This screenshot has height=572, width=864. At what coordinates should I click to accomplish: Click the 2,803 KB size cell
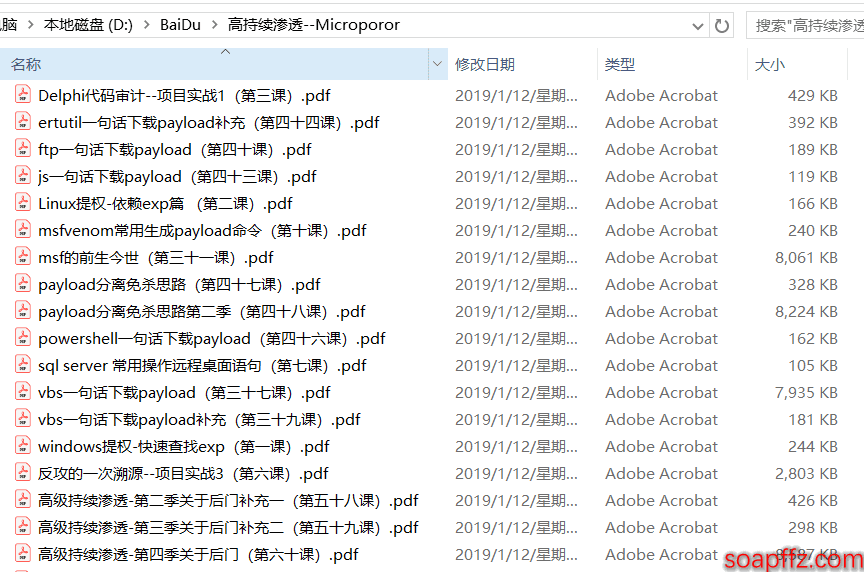806,473
